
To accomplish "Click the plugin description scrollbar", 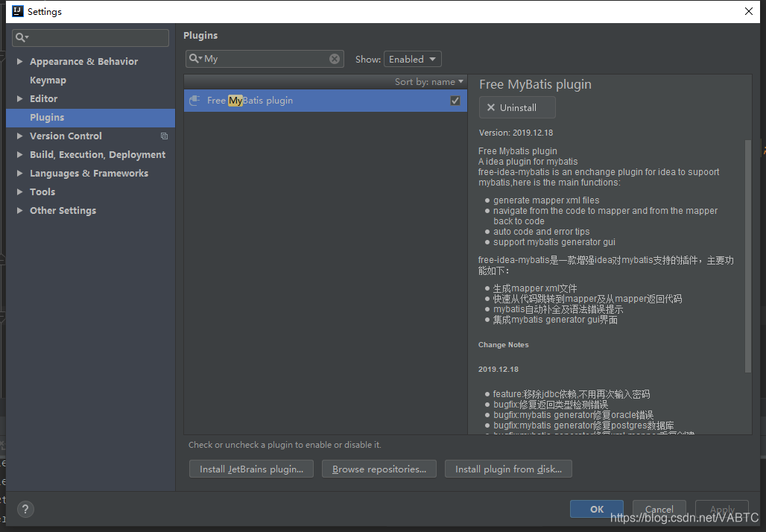I will tap(747, 256).
